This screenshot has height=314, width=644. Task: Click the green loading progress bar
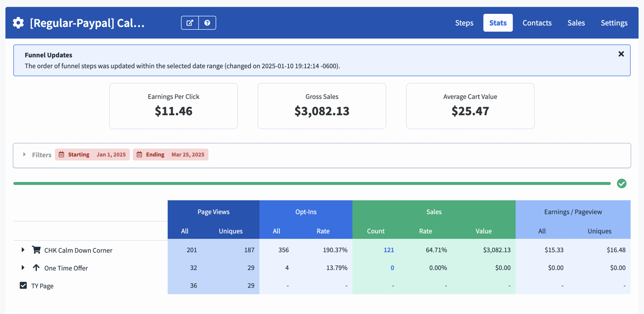point(312,183)
